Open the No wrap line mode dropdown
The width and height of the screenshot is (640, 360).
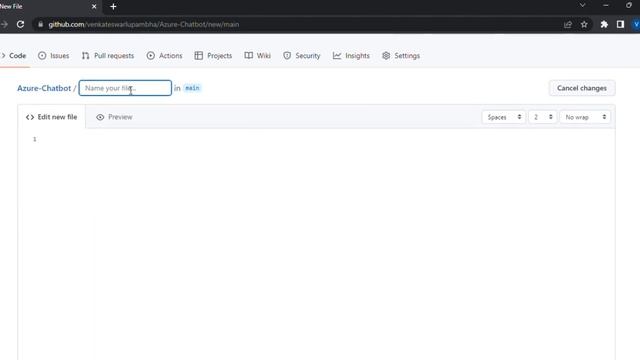(585, 117)
